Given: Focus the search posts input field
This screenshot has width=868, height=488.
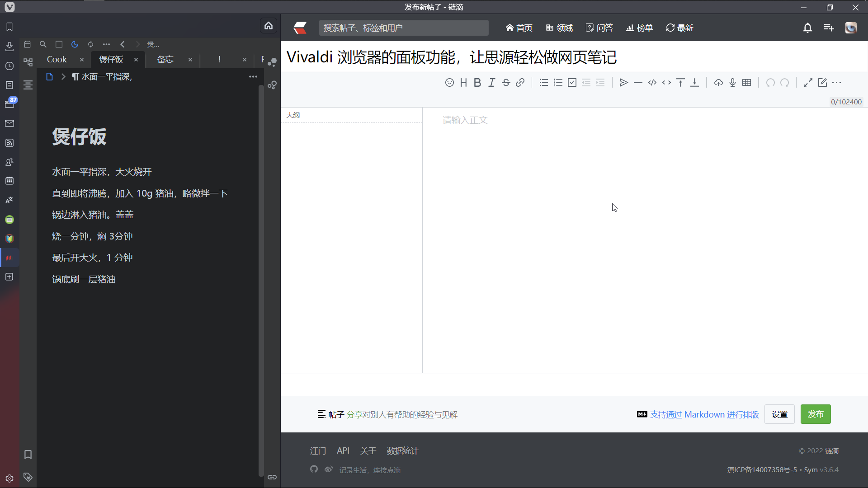Looking at the screenshot, I should click(403, 28).
